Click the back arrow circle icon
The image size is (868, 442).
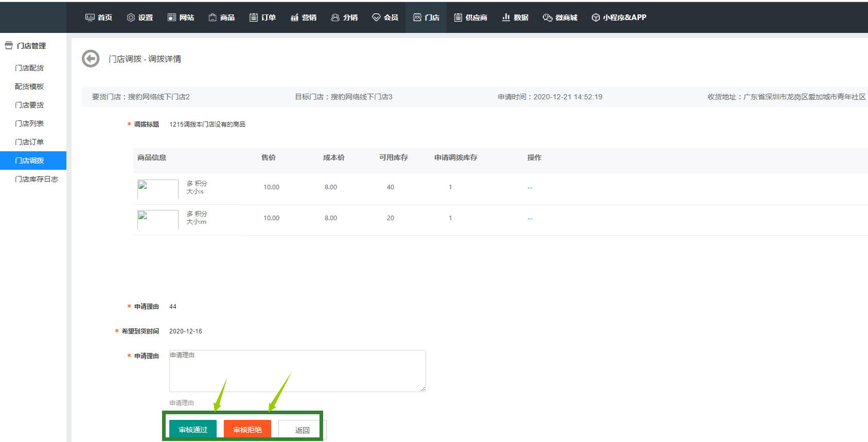(91, 59)
